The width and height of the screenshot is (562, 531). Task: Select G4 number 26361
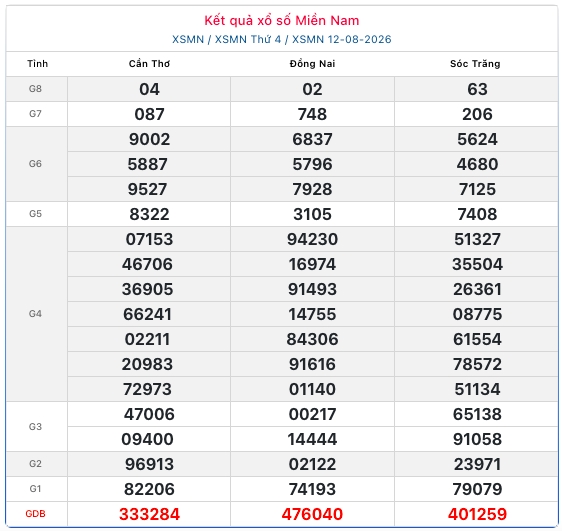pos(477,289)
